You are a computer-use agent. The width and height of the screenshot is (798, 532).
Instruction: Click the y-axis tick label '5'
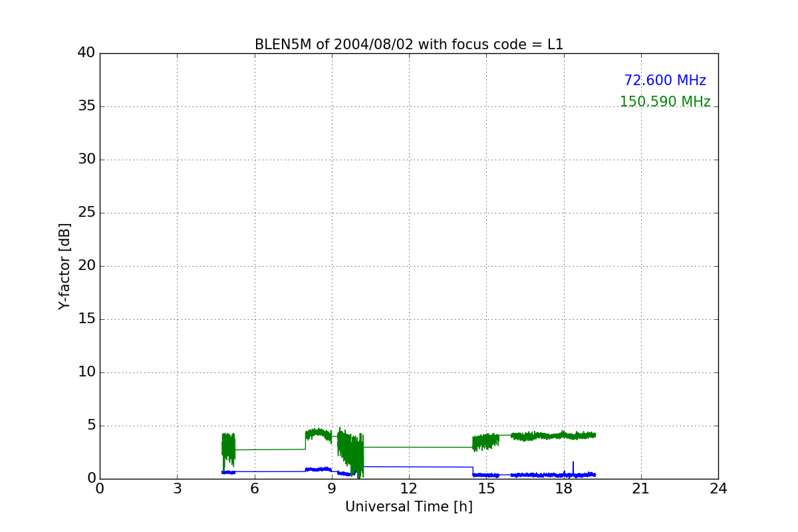[x=90, y=426]
